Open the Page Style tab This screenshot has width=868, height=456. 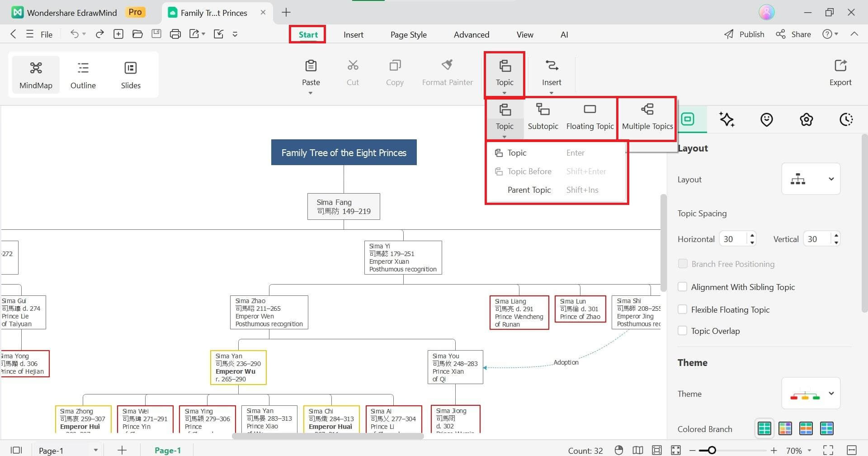[409, 34]
